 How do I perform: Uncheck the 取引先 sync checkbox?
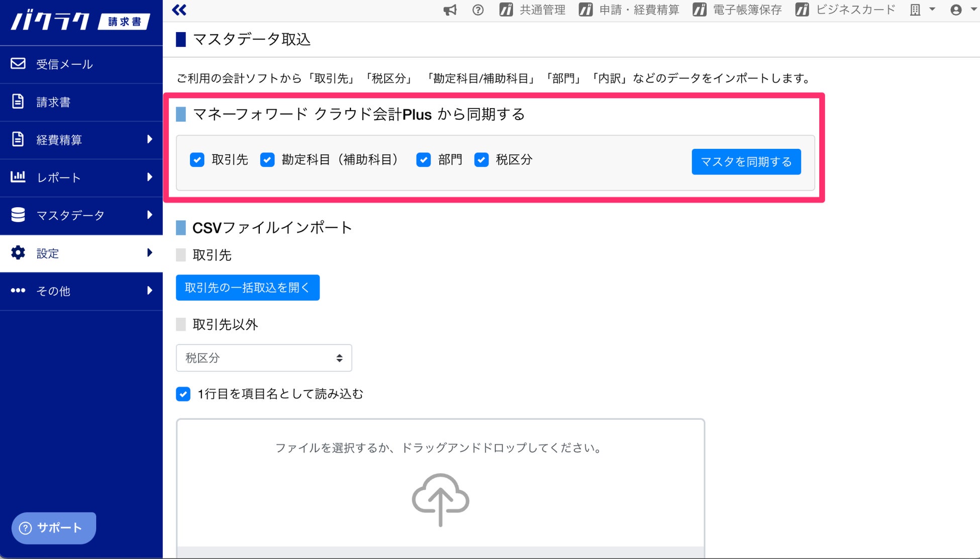coord(197,160)
